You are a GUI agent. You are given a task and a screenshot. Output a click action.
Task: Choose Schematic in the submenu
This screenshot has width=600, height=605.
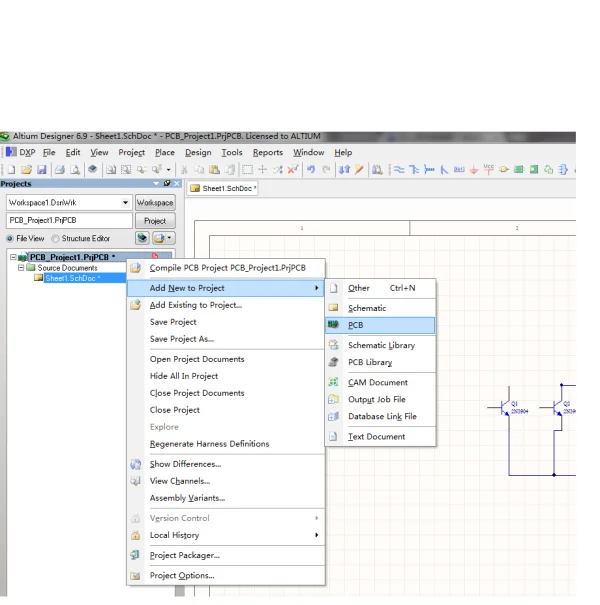[x=380, y=308]
